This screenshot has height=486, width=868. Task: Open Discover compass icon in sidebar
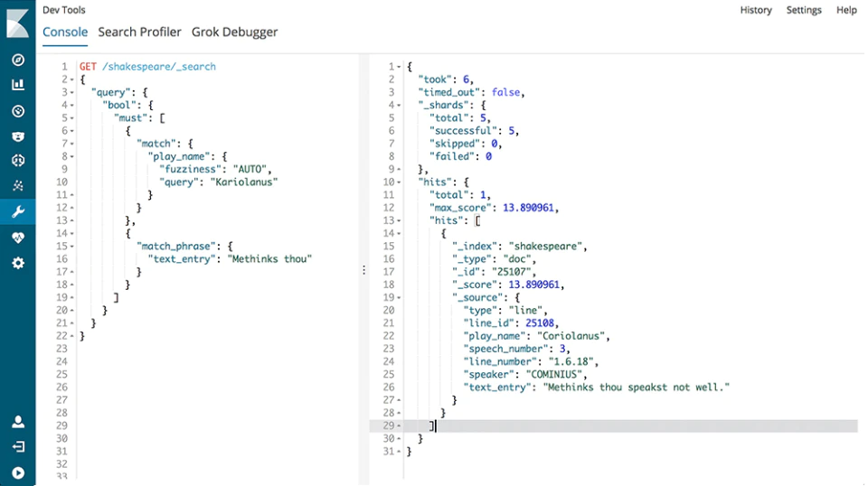pyautogui.click(x=18, y=60)
